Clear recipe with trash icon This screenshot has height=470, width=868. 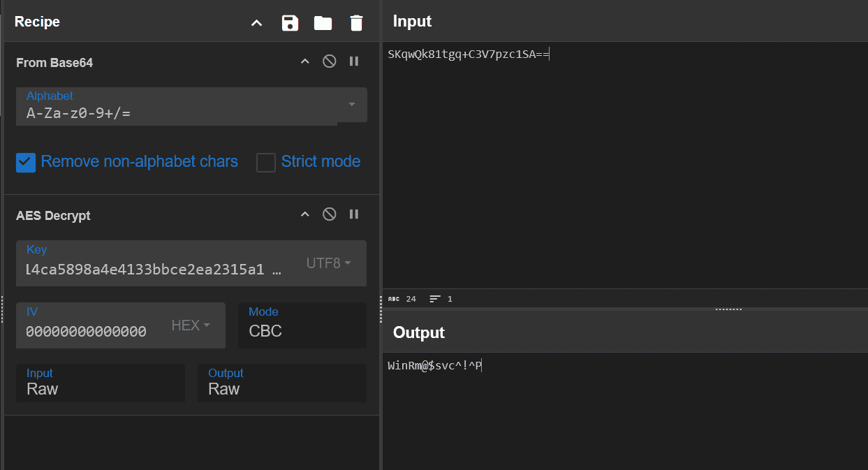coord(356,23)
